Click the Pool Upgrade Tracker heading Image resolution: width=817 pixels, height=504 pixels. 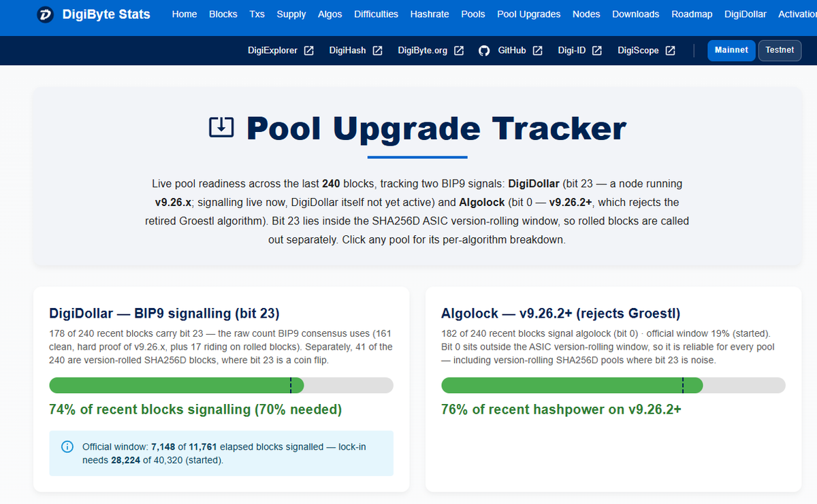[436, 128]
